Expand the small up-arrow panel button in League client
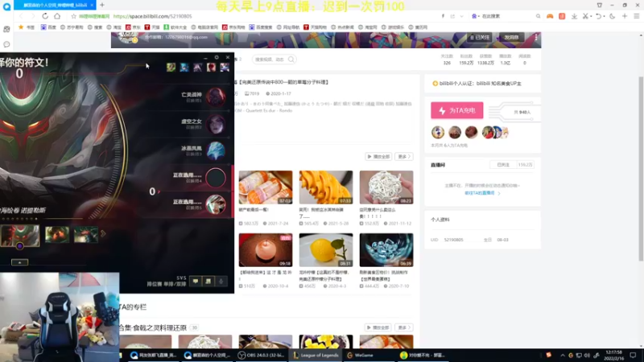 coord(19,262)
